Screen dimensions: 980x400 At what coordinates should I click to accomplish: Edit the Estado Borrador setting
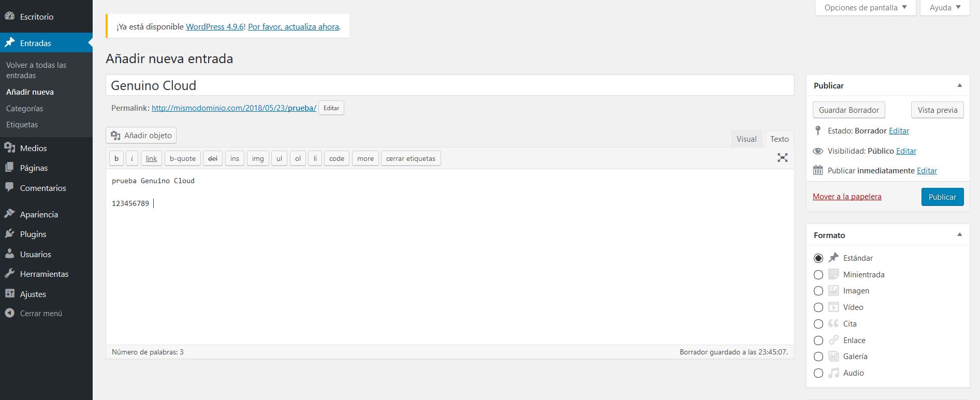pos(899,130)
